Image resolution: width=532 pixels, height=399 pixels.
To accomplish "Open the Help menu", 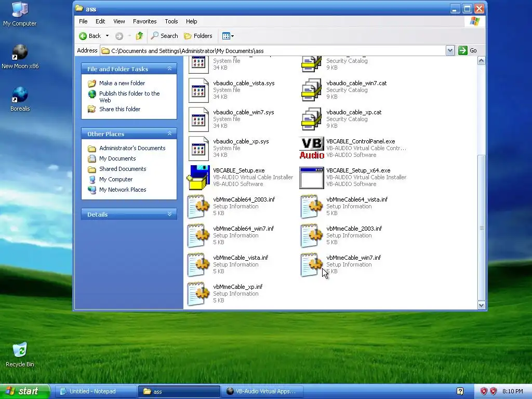I will pyautogui.click(x=191, y=21).
